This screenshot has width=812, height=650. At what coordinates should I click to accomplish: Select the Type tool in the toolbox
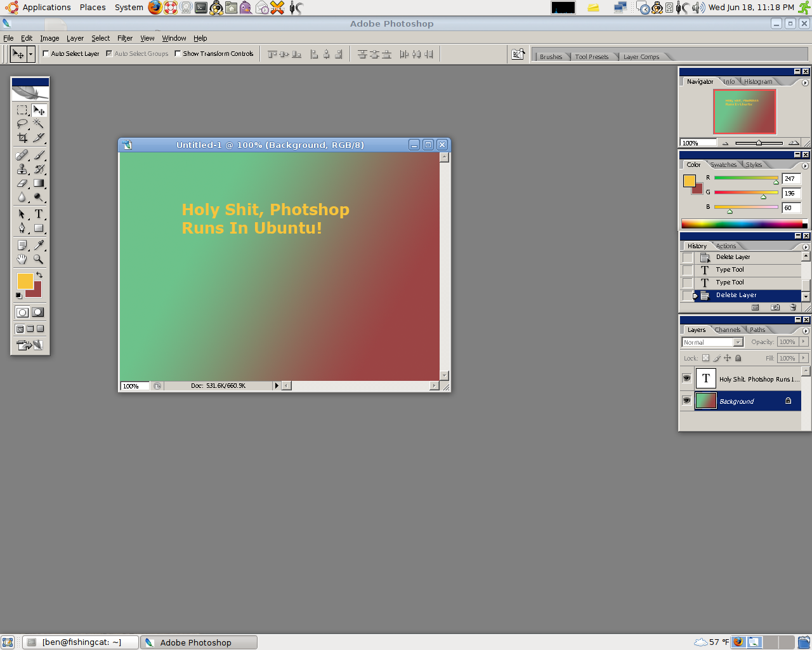coord(39,214)
